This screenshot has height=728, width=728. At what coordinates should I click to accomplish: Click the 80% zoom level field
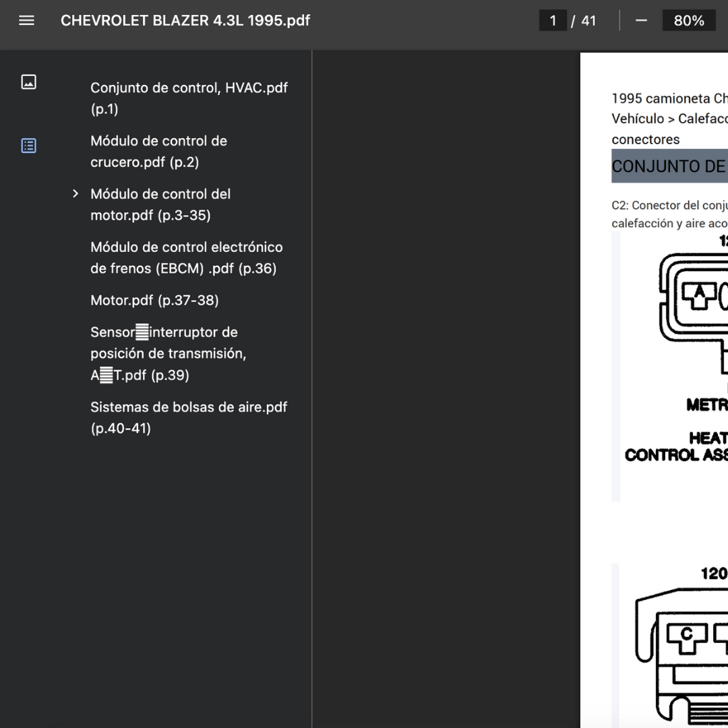click(688, 20)
